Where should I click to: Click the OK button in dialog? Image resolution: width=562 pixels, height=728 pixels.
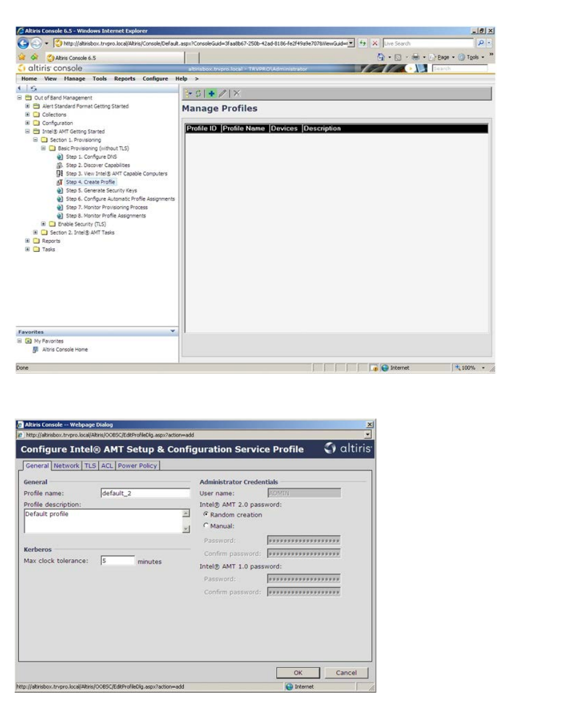point(298,673)
